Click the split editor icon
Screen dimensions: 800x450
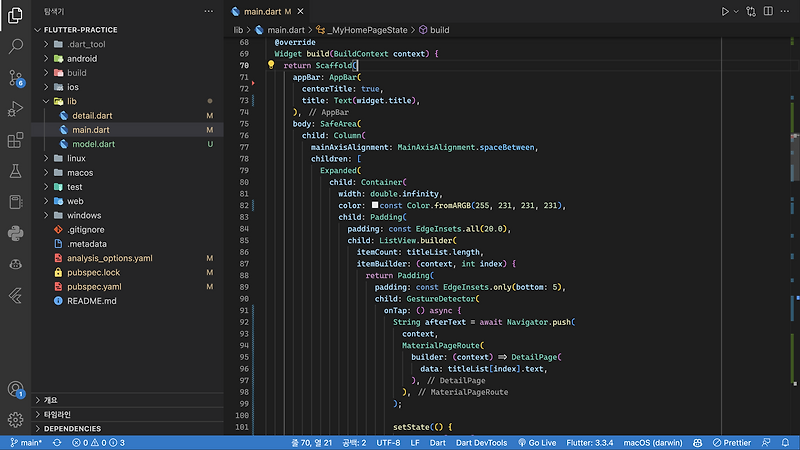click(x=770, y=11)
